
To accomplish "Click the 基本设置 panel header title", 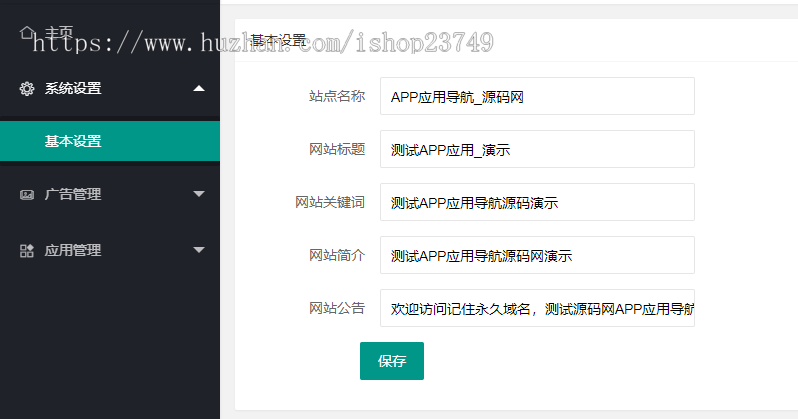I will (278, 40).
